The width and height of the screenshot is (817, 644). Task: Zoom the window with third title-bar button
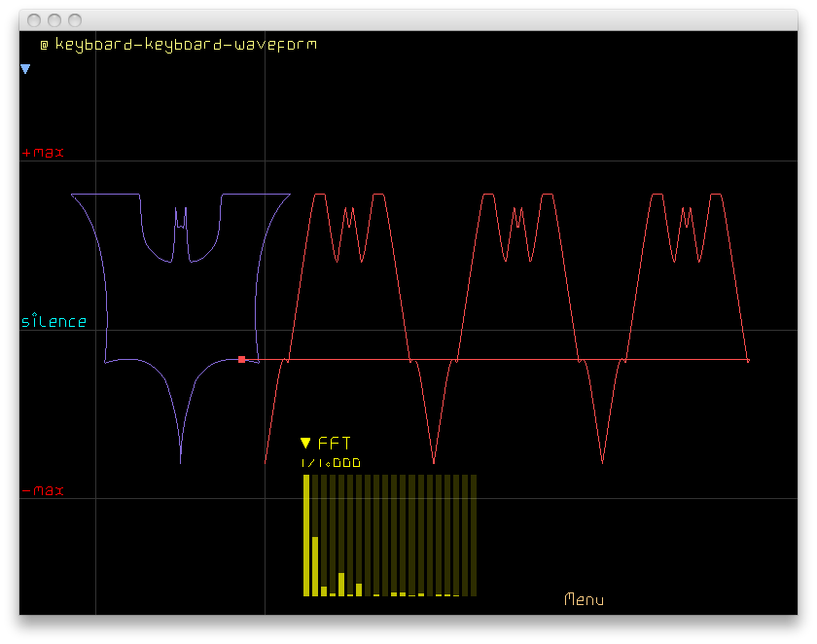coord(75,20)
